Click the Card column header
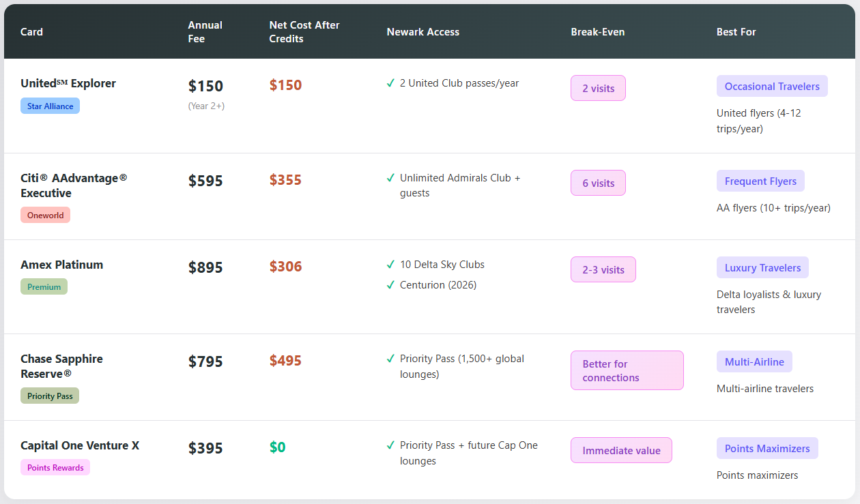 31,31
